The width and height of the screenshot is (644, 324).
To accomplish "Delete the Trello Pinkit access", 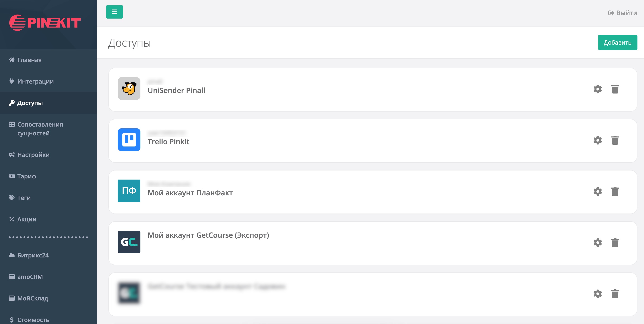I will (615, 140).
